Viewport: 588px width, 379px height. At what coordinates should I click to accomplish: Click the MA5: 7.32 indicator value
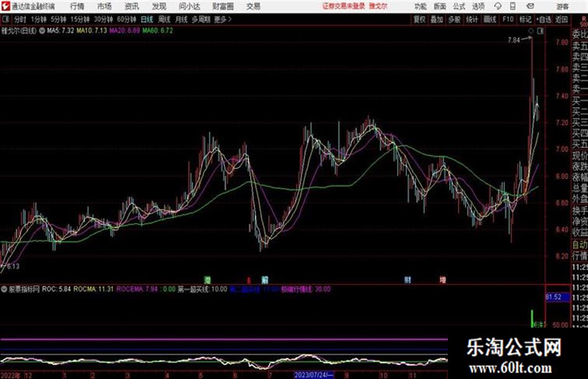60,30
